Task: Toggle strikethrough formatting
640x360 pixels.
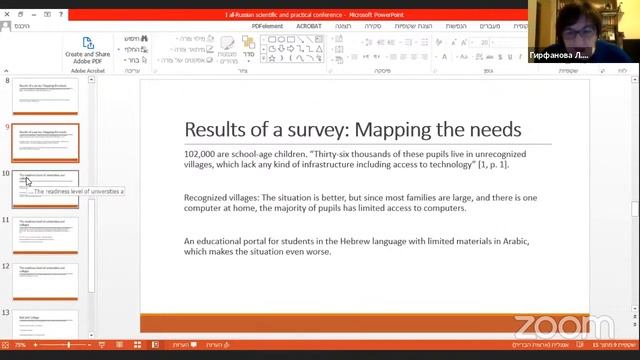Action: click(490, 57)
